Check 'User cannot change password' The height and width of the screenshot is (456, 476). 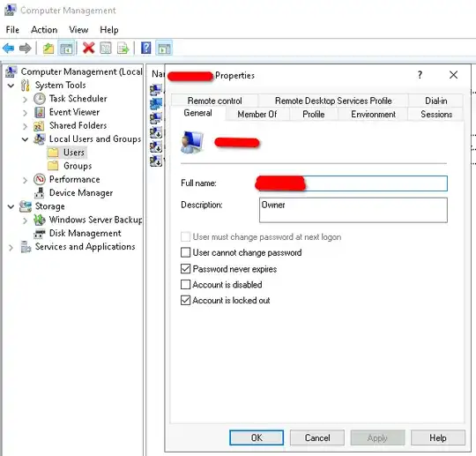185,252
